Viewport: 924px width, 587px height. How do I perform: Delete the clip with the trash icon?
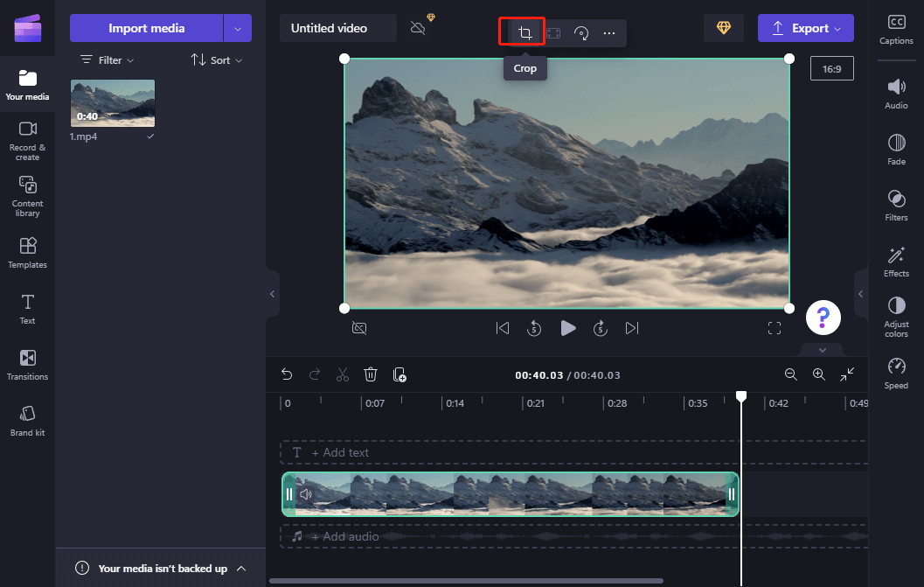pyautogui.click(x=370, y=374)
